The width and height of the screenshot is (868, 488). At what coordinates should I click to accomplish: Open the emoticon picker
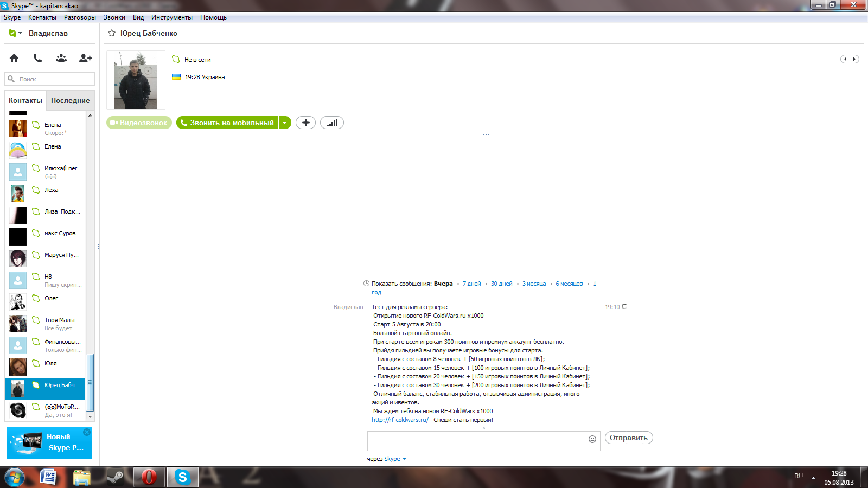[x=592, y=439]
